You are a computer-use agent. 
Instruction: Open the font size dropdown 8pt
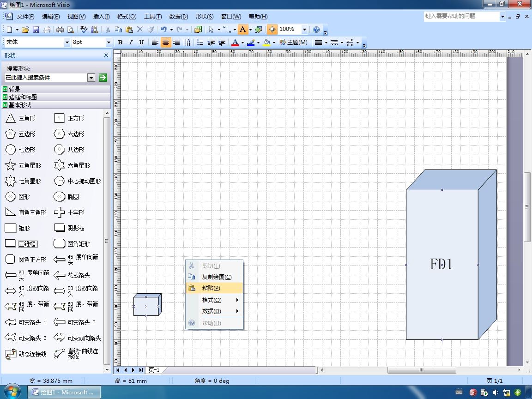point(109,42)
